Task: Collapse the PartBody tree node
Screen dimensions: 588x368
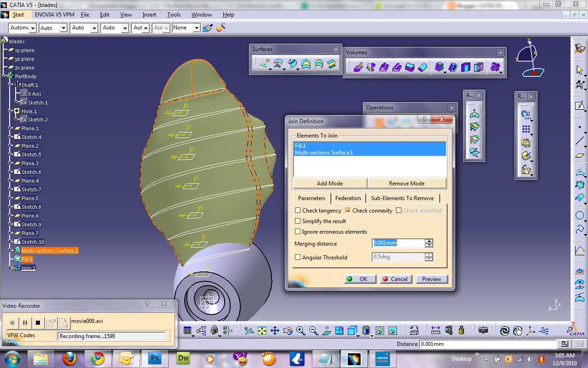Action: 3,75
